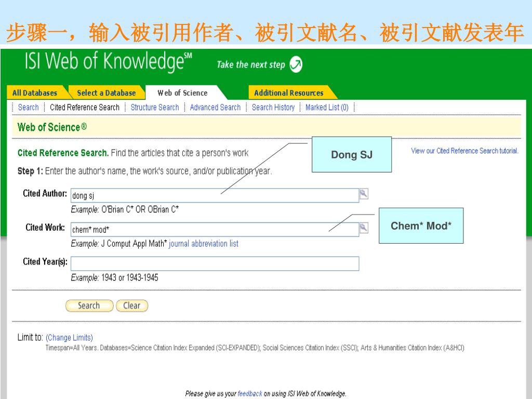Image resolution: width=532 pixels, height=399 pixels.
Task: Click the example text '1943 or 1943-1945'
Action: [x=129, y=277]
